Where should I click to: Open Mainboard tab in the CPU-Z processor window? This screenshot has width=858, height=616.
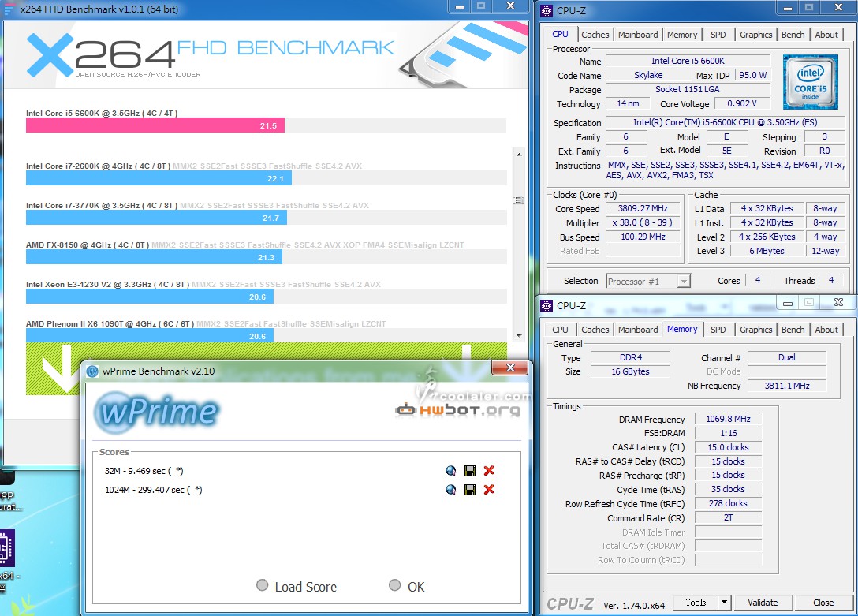click(638, 35)
